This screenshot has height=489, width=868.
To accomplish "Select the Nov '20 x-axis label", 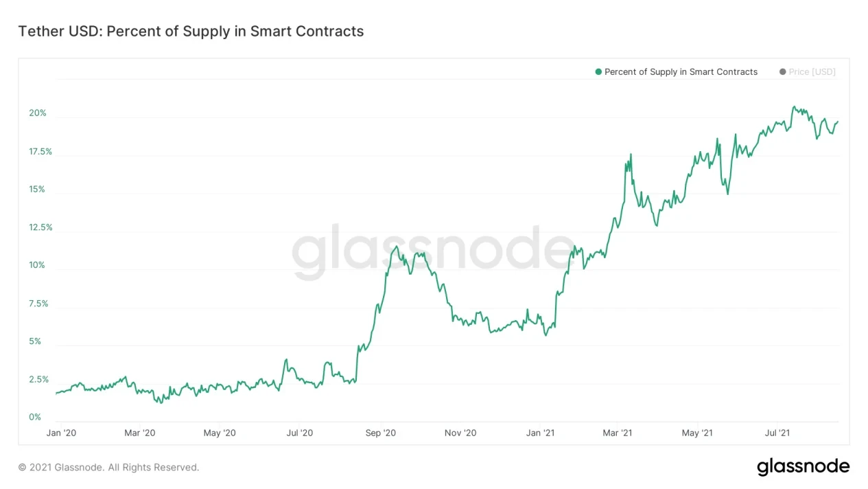I will tap(460, 433).
